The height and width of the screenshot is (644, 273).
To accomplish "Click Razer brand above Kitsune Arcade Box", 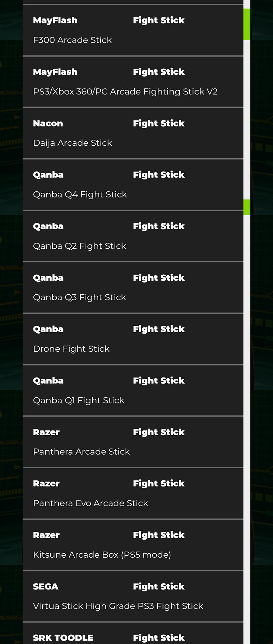I will coord(46,535).
